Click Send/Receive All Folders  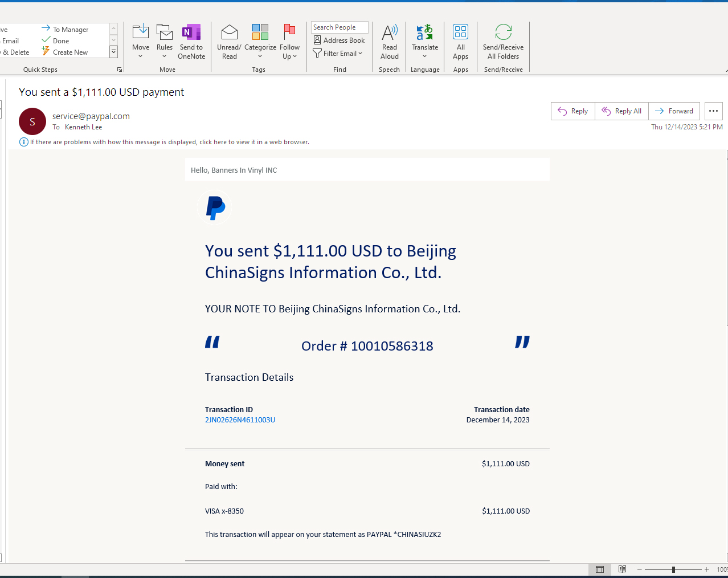503,42
